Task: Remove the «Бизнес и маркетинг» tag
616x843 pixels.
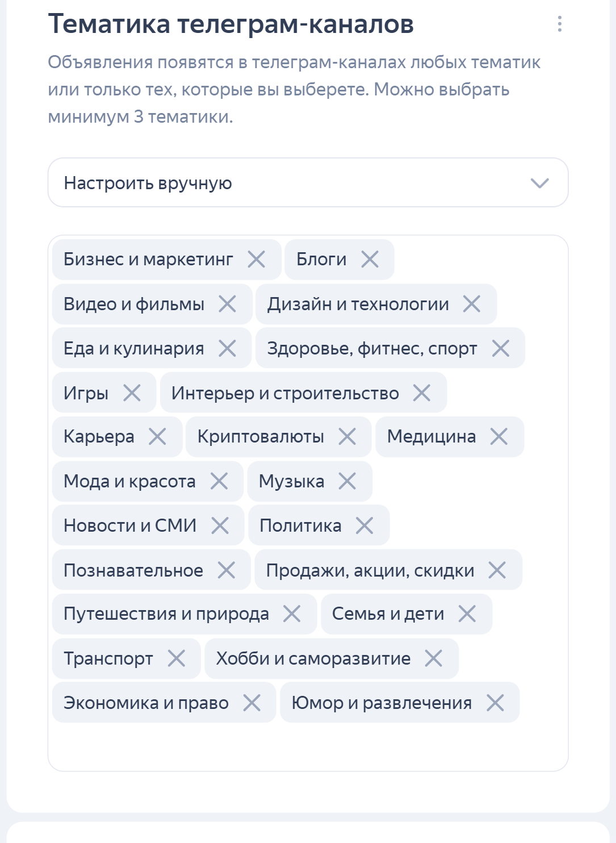Action: click(257, 260)
